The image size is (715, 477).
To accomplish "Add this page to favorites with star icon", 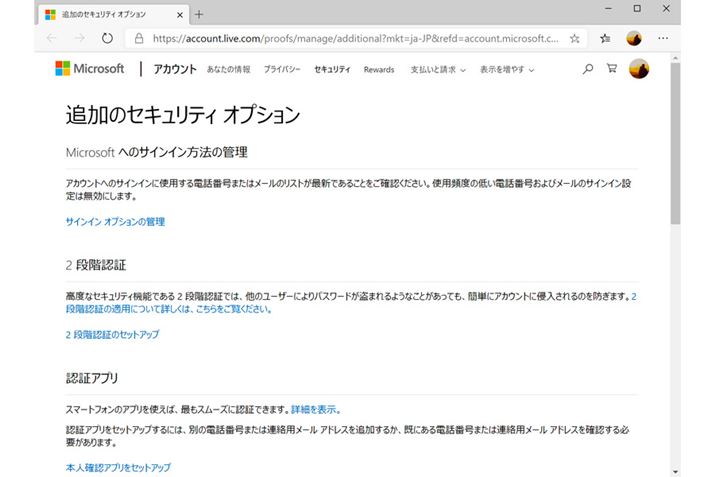I will click(x=574, y=38).
